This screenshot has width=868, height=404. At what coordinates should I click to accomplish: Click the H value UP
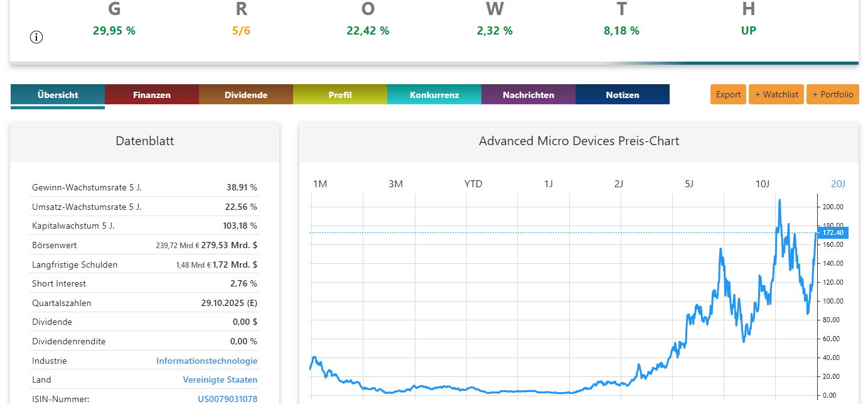pyautogui.click(x=748, y=30)
